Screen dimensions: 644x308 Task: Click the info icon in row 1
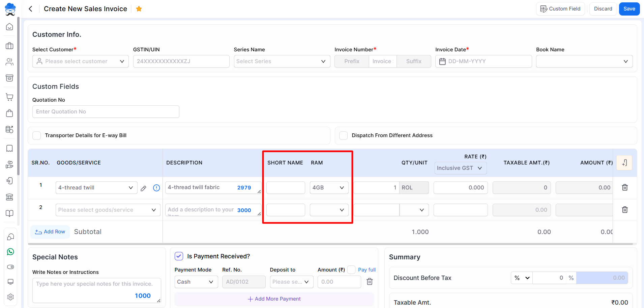point(156,188)
